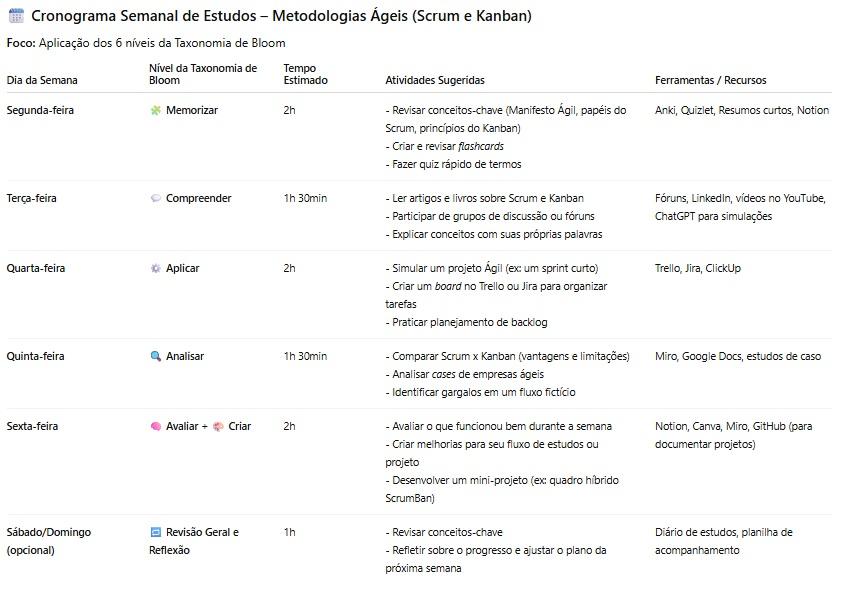
Task: Click the Avaliar brain icon
Action: click(x=155, y=426)
